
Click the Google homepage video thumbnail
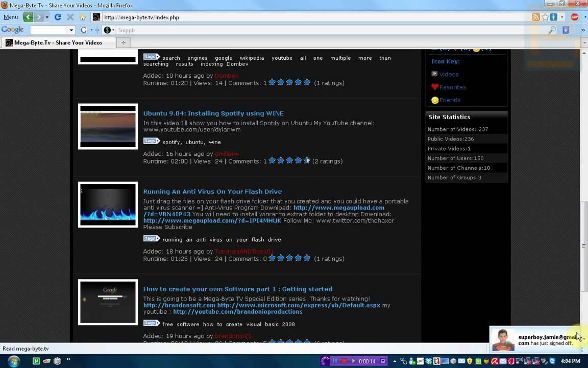pos(108,302)
